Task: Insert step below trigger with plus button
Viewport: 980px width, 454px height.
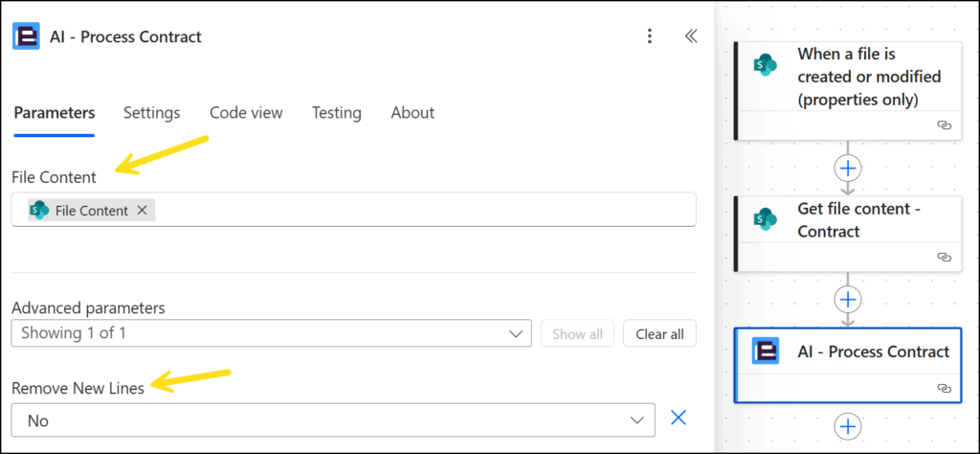Action: [x=847, y=169]
